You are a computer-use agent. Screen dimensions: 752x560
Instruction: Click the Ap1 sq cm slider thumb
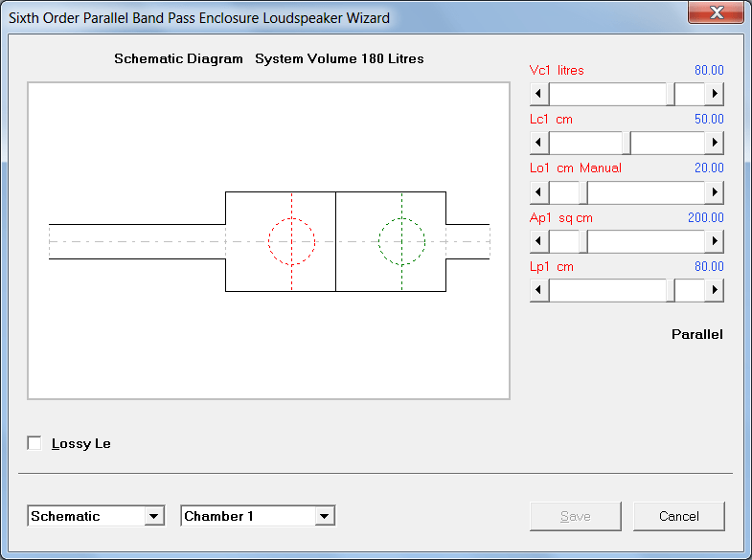(x=583, y=241)
